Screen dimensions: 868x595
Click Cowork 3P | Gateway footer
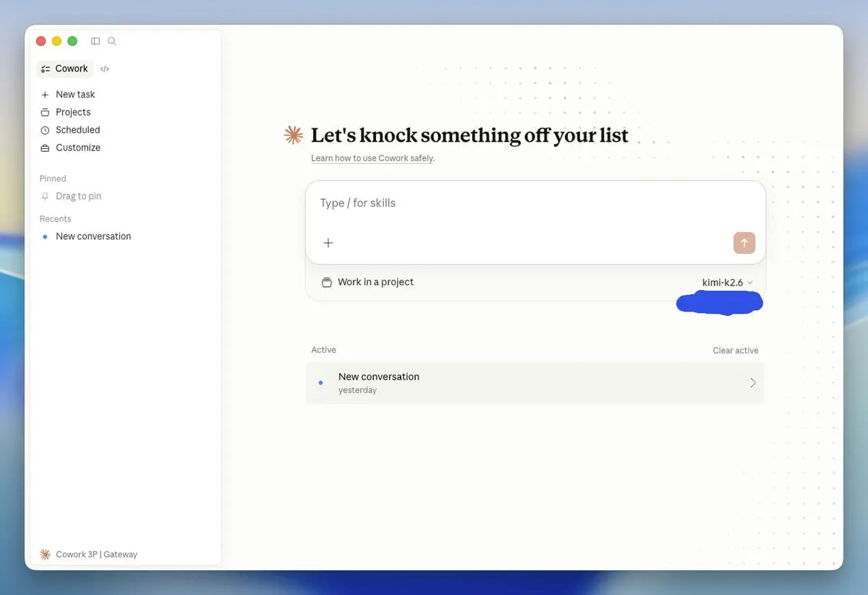point(88,555)
